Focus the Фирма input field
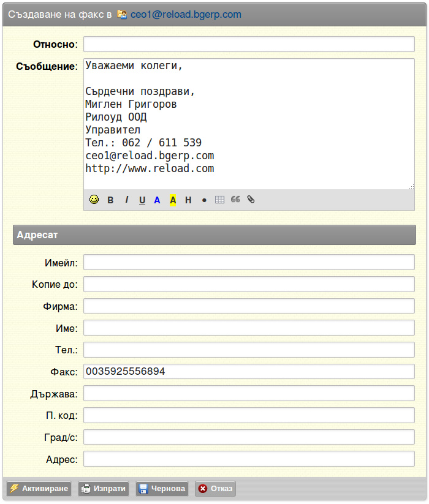The image size is (429, 504). (x=249, y=306)
